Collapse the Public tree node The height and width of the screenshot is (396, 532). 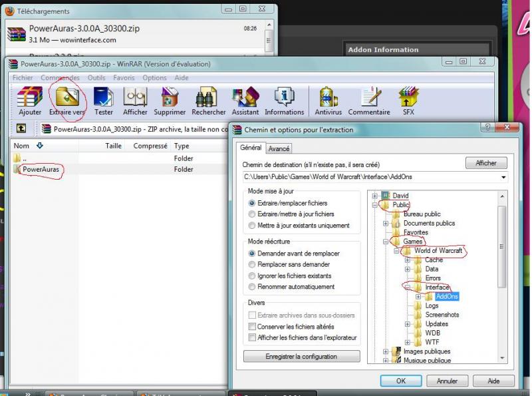[x=375, y=205]
